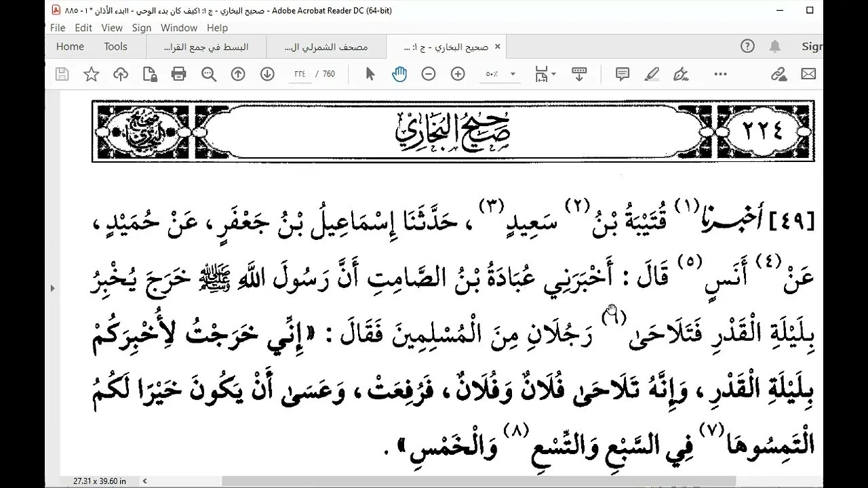Expand the page fit options arrow

pos(554,75)
